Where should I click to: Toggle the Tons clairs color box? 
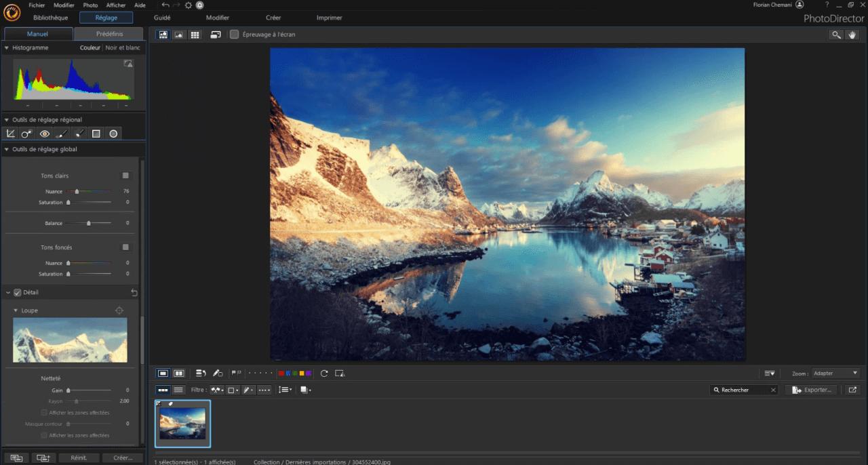(125, 176)
